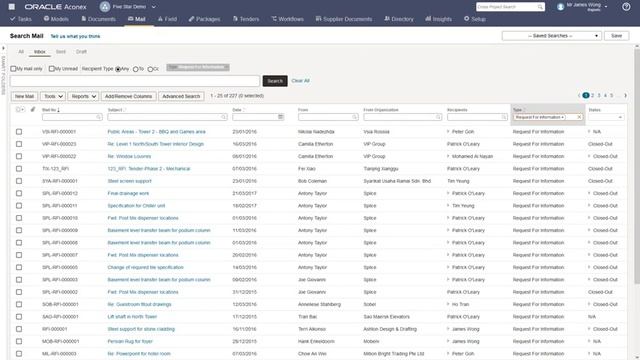
Task: Open the Tools dropdown button
Action: (x=53, y=96)
